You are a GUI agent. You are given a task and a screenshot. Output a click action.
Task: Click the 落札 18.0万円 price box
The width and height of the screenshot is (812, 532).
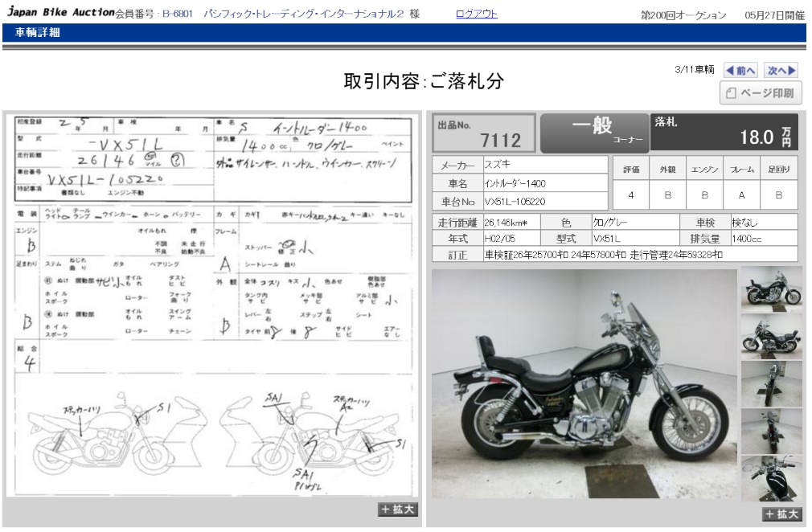click(725, 133)
